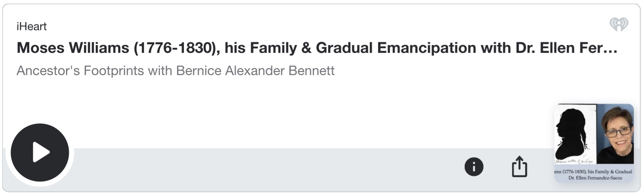Open the "iHeart" text label
Screen dimensions: 644x195
tap(32, 26)
